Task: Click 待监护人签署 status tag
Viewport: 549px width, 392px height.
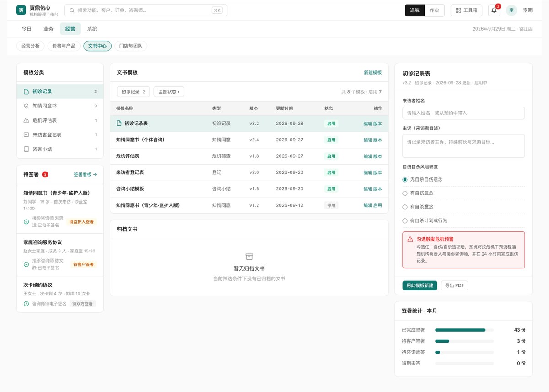Action: [81, 222]
